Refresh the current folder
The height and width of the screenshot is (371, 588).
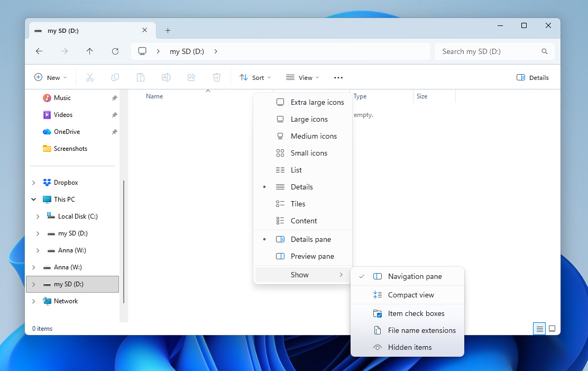115,51
